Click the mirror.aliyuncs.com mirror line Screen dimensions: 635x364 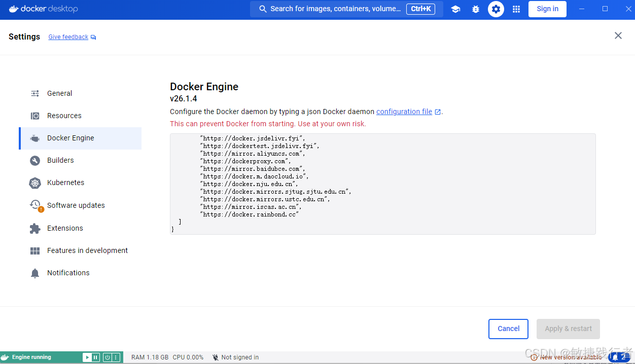coord(253,154)
